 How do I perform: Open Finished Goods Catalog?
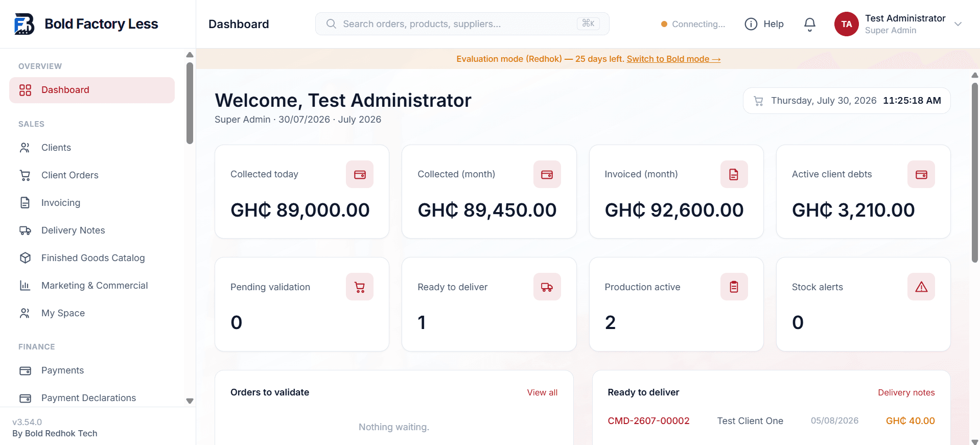[92, 258]
